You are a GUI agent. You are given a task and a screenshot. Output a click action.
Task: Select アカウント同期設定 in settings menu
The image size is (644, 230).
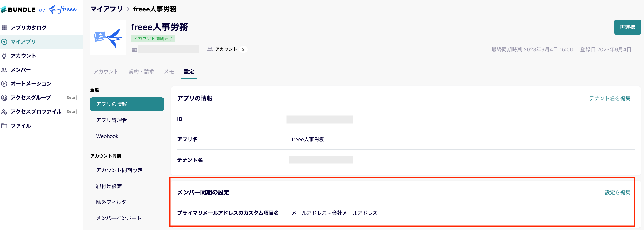coord(119,170)
